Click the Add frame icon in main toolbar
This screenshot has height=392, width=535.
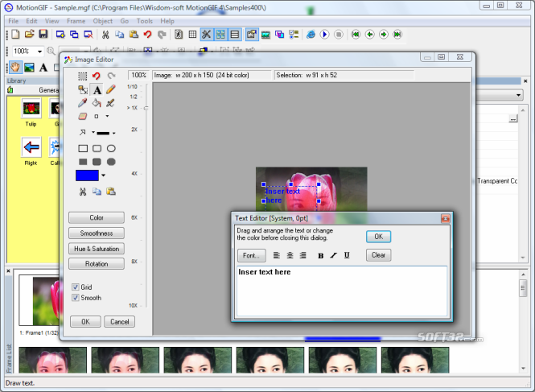60,34
